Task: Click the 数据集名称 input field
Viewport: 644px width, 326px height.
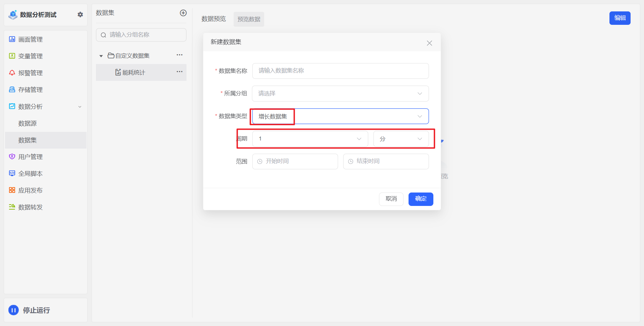Action: click(x=340, y=71)
